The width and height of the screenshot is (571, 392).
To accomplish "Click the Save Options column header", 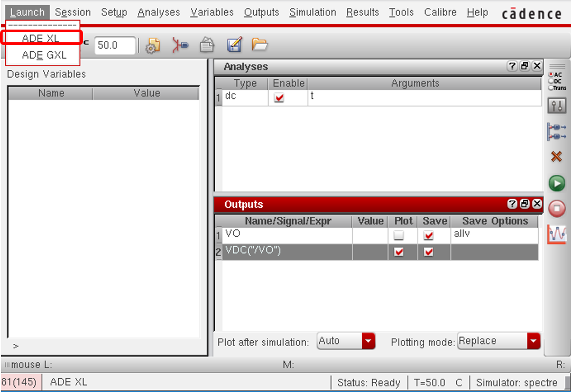I will pyautogui.click(x=495, y=221).
